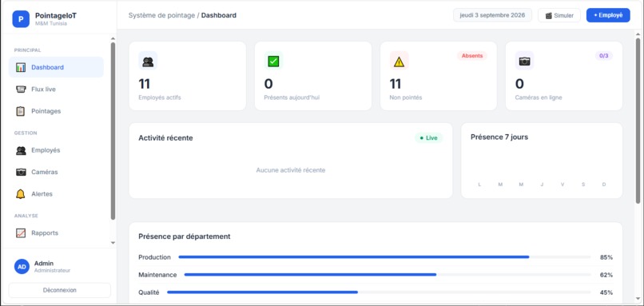Click the + Employé button

(x=608, y=16)
